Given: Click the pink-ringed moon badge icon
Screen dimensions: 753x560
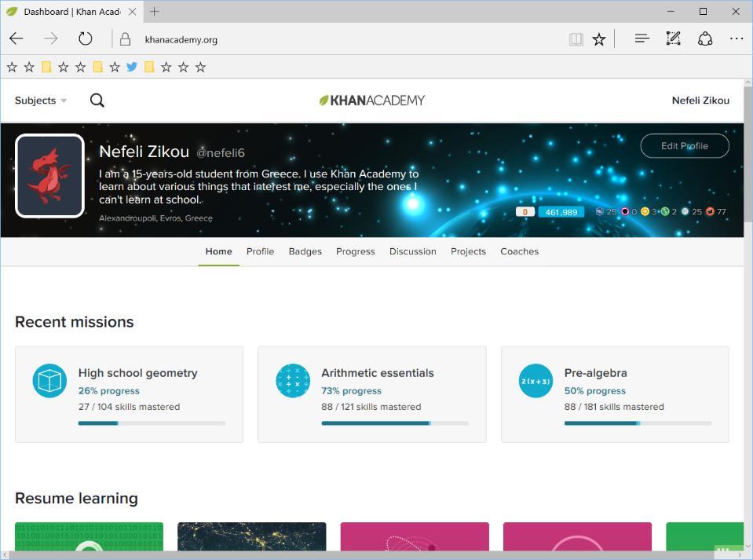Looking at the screenshot, I should pos(625,211).
